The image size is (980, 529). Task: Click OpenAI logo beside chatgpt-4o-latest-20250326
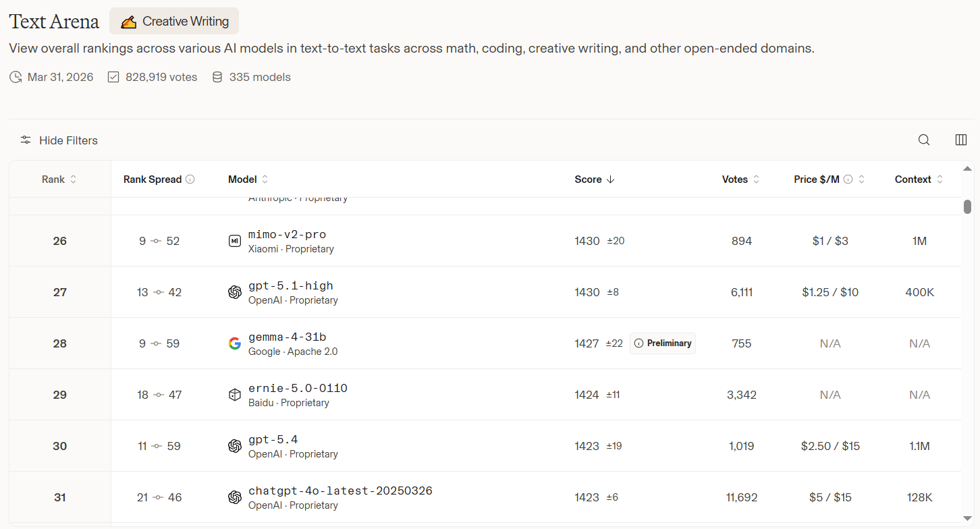coord(235,497)
